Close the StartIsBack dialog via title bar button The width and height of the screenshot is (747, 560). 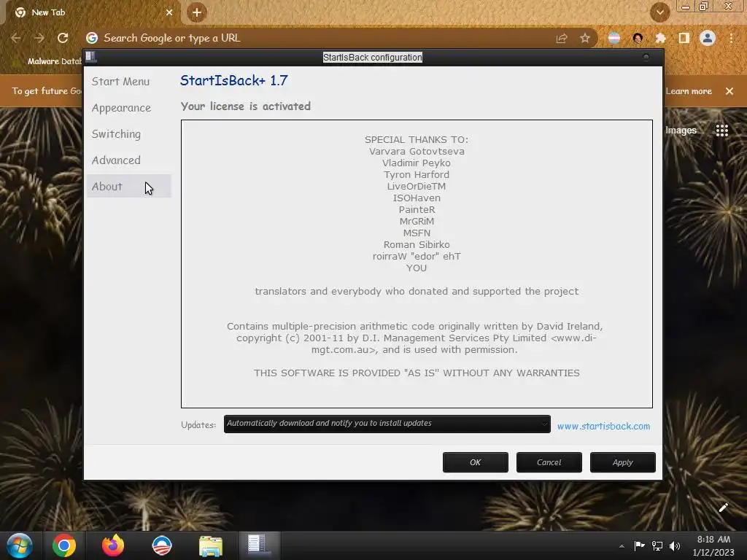(646, 57)
